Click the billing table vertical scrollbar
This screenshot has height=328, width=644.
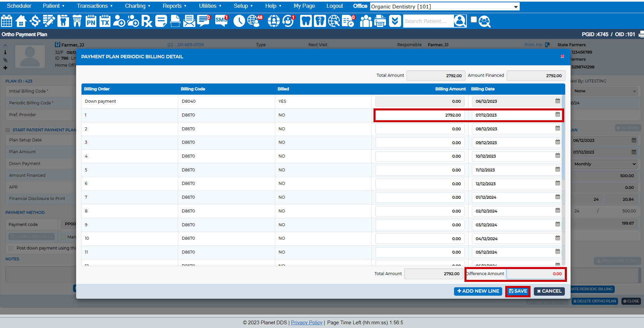563,138
